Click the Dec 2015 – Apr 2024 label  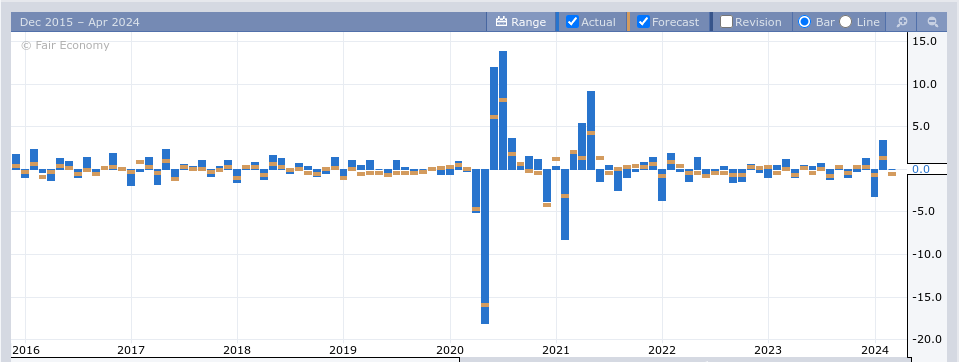tap(80, 22)
